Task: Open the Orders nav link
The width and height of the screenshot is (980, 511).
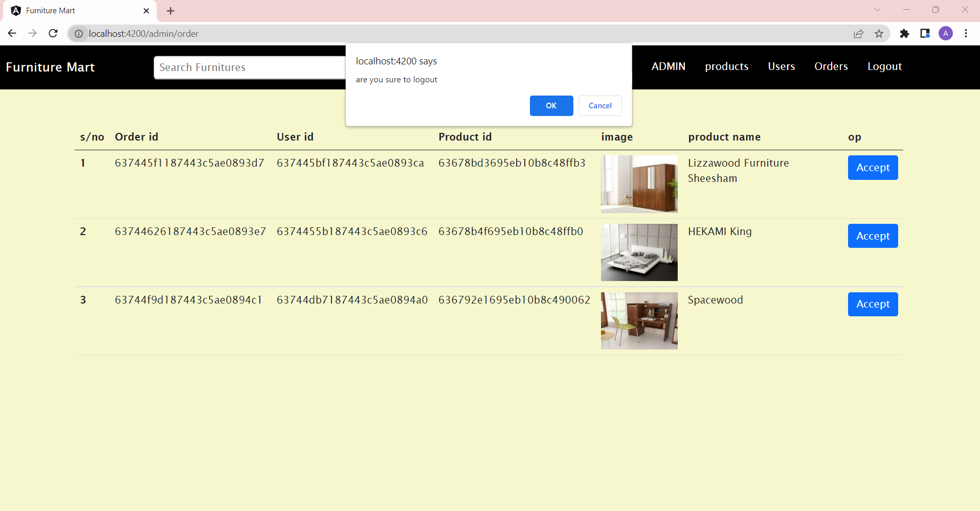Action: tap(831, 66)
